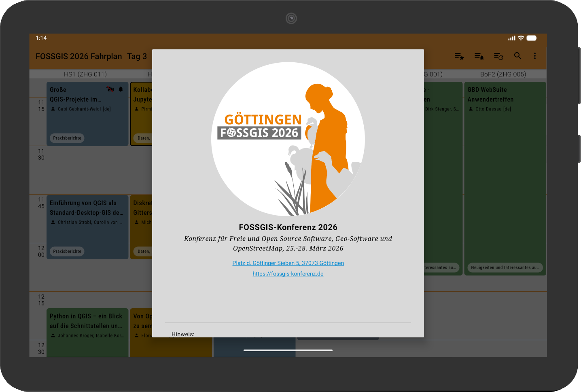Open the Tag 3 day selector

pos(137,56)
